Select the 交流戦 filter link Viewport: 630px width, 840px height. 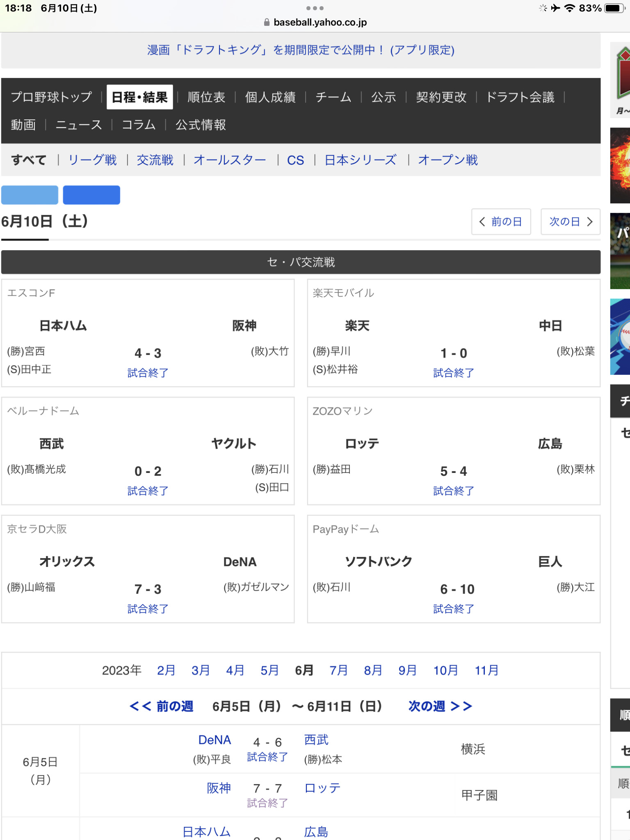pyautogui.click(x=155, y=160)
